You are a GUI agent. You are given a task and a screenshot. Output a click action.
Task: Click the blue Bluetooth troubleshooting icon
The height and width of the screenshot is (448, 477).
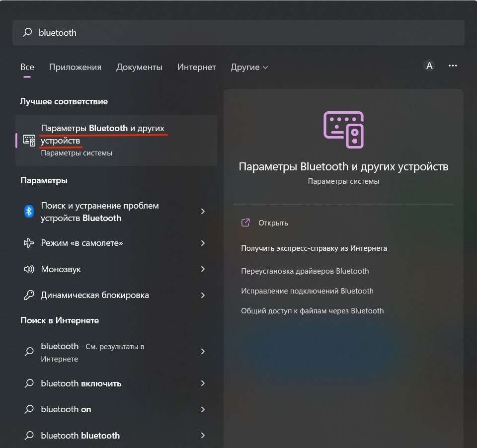coord(29,211)
